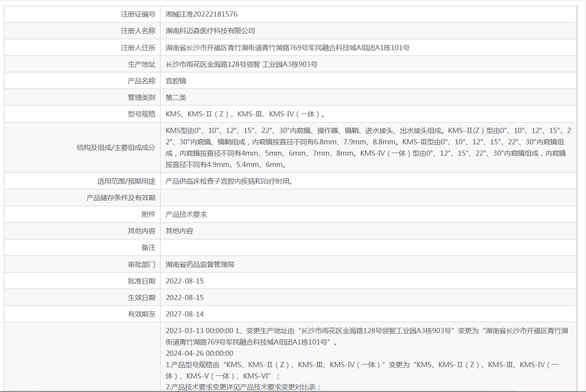Screen dimensions: 586x392
Task: Click the 审批部门 row label
Action: coord(141,264)
